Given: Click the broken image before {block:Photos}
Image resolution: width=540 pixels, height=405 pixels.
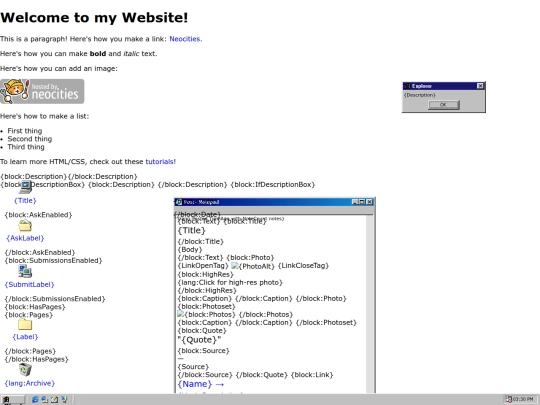Looking at the screenshot, I should [x=181, y=314].
